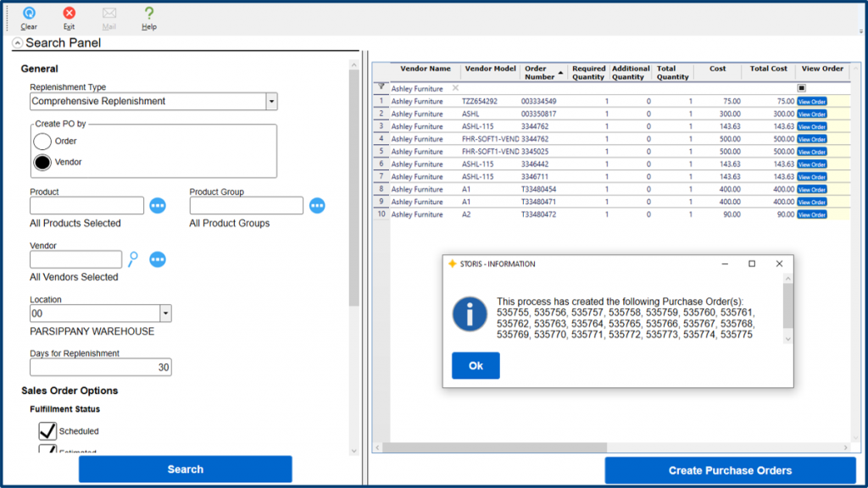Click View Order for FHR-SOFT1-VEND order 3344762

coord(812,140)
